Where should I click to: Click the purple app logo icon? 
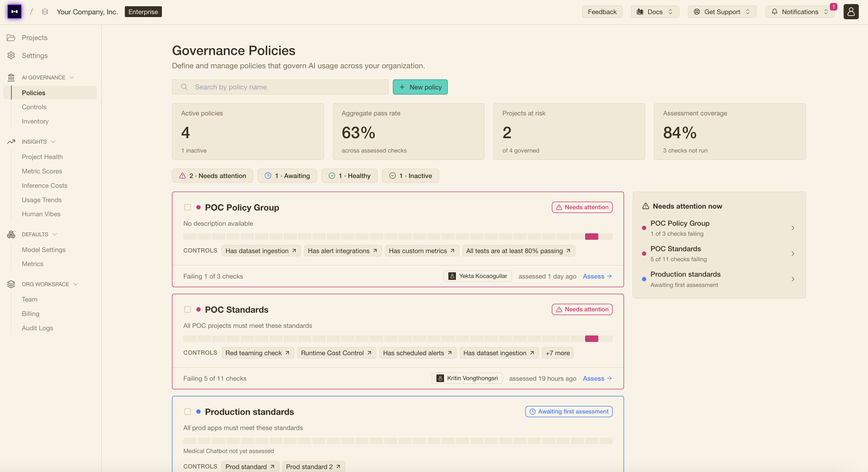(x=15, y=12)
